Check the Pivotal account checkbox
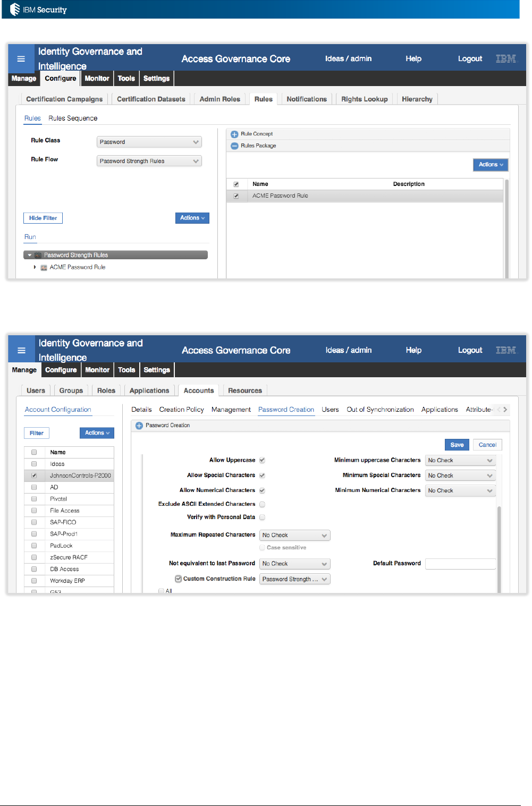Viewport: 532px width, 806px height. 34,499
